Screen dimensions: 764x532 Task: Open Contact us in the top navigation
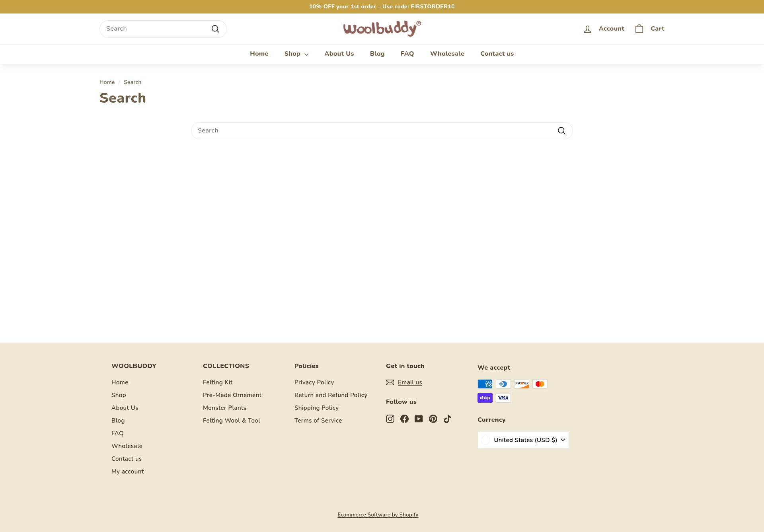click(x=497, y=54)
